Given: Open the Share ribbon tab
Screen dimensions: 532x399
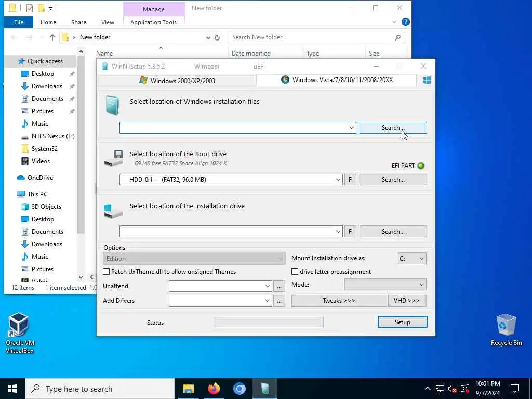Looking at the screenshot, I should pyautogui.click(x=78, y=22).
